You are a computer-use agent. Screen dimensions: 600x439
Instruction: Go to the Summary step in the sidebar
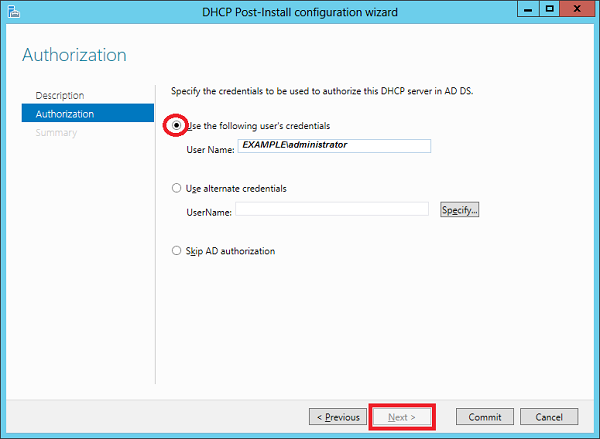click(56, 133)
